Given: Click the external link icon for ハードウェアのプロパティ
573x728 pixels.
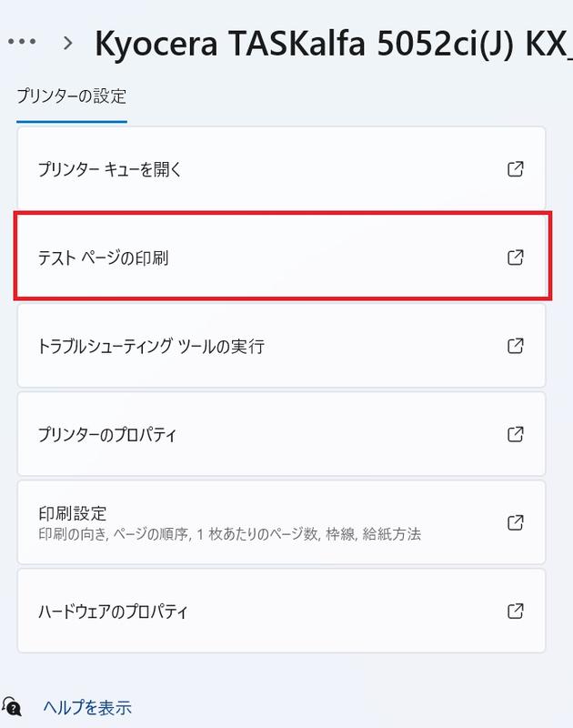Looking at the screenshot, I should coord(515,611).
